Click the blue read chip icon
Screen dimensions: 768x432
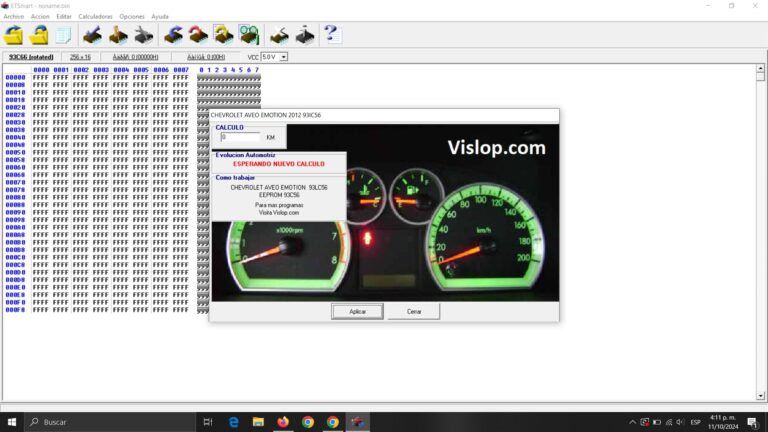(92, 35)
